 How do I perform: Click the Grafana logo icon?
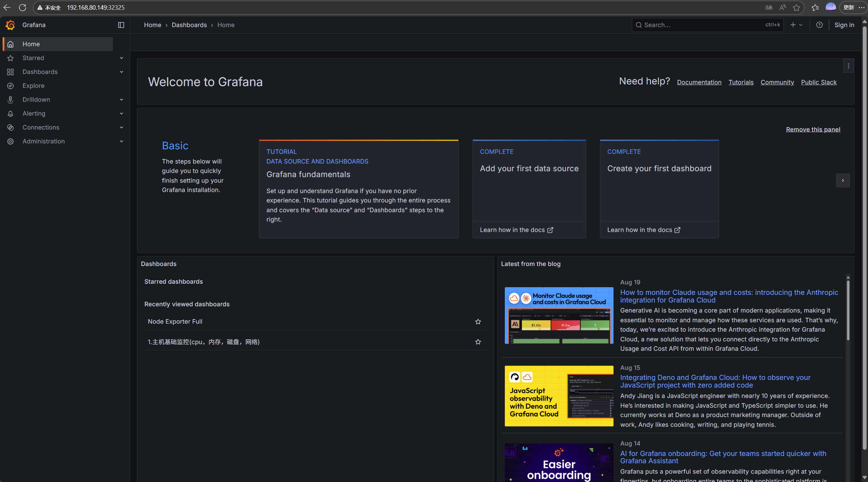[10, 25]
